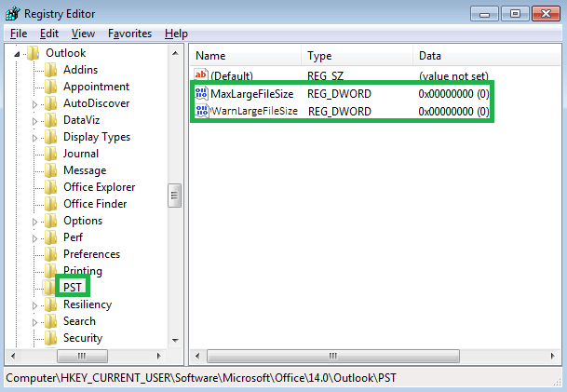
Task: Select the MaxLargeFileSize value name
Action: coord(252,94)
